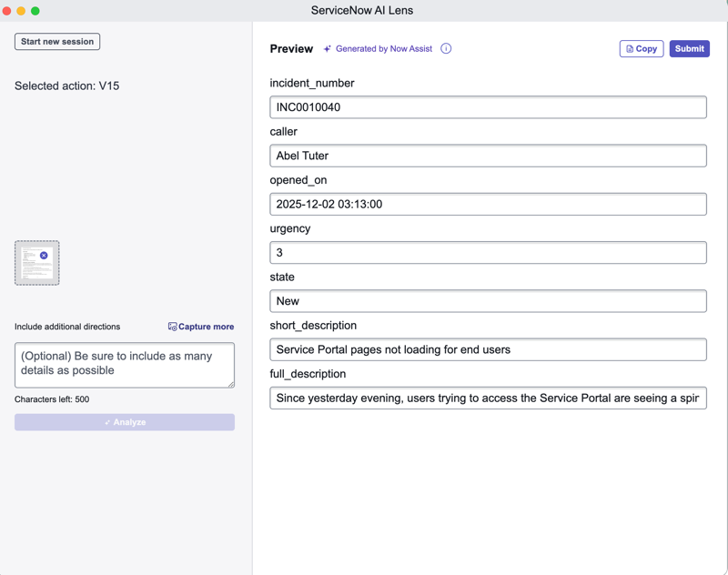The height and width of the screenshot is (575, 728).
Task: Maximize the window with the green button
Action: tap(35, 11)
